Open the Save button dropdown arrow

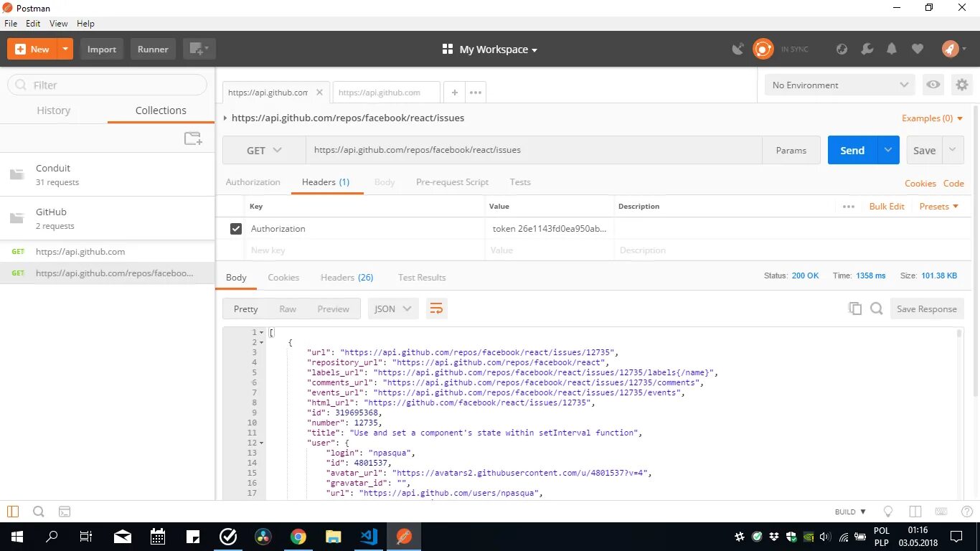coord(953,150)
